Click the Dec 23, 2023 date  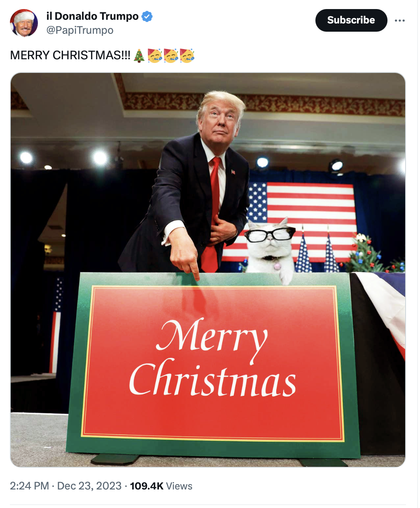pyautogui.click(x=89, y=486)
